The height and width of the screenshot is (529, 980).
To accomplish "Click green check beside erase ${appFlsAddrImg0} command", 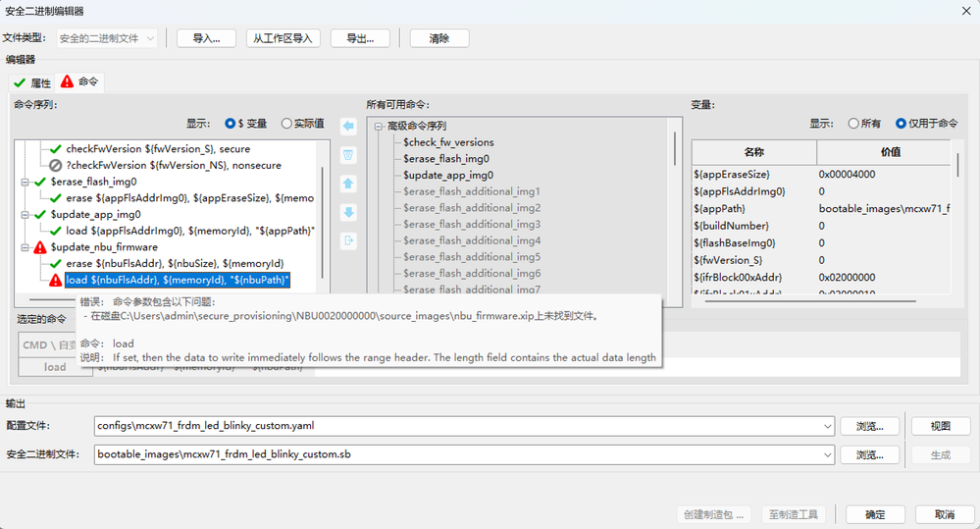I will 56,197.
